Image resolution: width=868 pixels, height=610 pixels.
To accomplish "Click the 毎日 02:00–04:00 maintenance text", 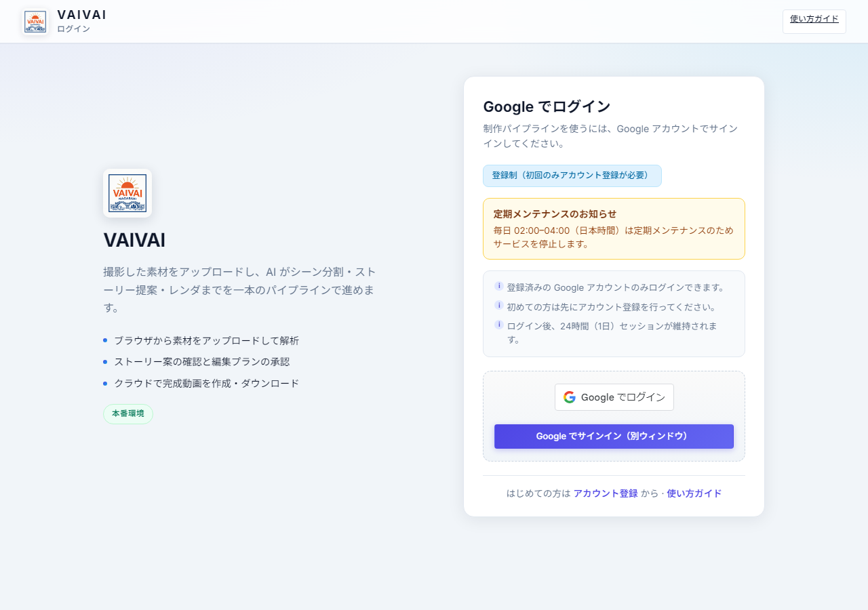I will pyautogui.click(x=614, y=237).
